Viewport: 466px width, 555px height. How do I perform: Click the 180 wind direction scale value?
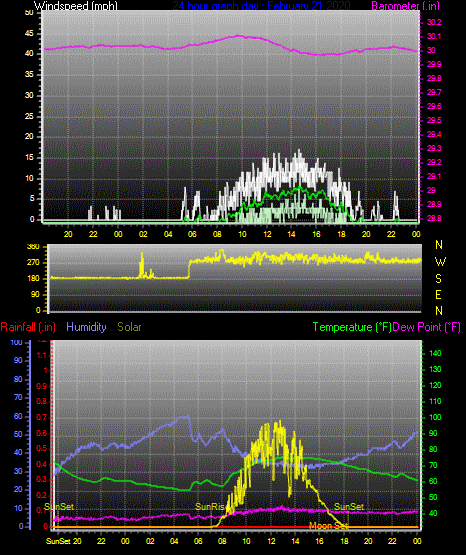(x=33, y=279)
